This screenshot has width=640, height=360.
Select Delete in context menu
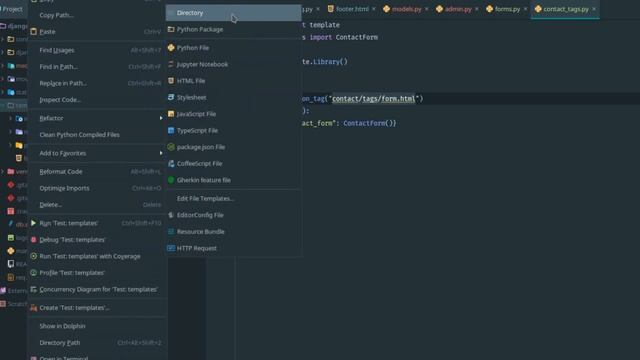point(96,205)
